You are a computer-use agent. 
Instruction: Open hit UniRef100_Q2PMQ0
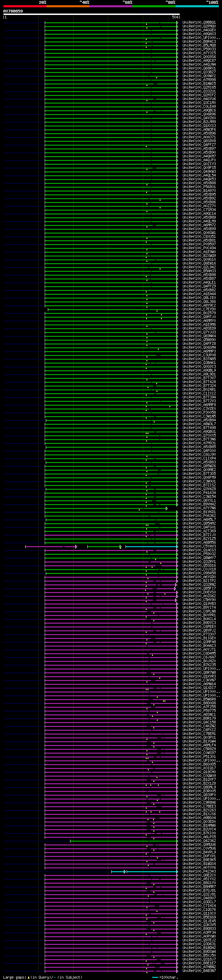[x=199, y=26]
